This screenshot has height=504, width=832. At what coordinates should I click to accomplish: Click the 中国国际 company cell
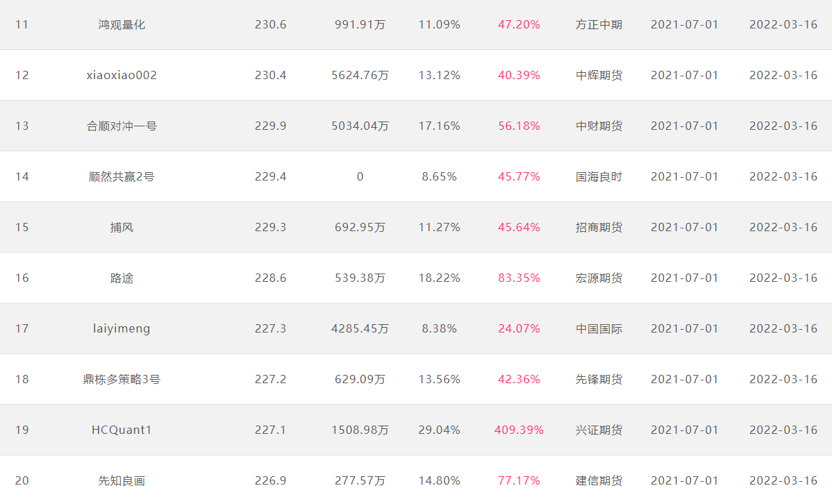[x=599, y=328]
